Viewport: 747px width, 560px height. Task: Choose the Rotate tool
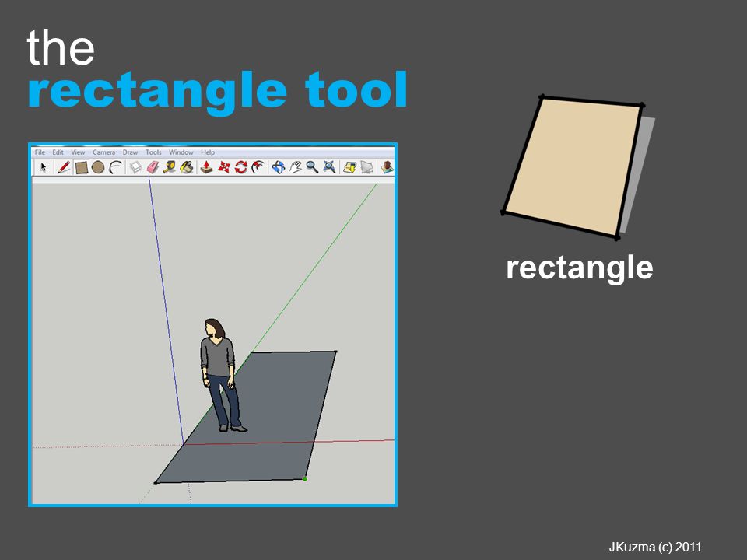[240, 167]
